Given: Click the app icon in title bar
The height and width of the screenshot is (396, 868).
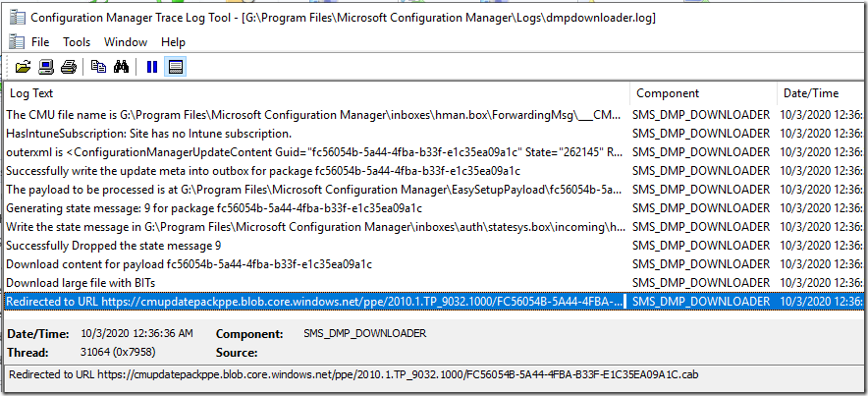Looking at the screenshot, I should click(16, 17).
